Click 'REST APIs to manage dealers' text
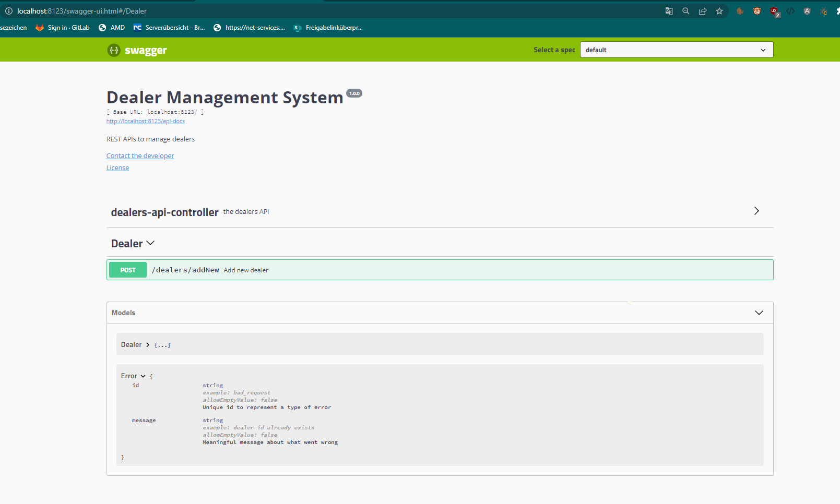The height and width of the screenshot is (504, 840). point(150,139)
